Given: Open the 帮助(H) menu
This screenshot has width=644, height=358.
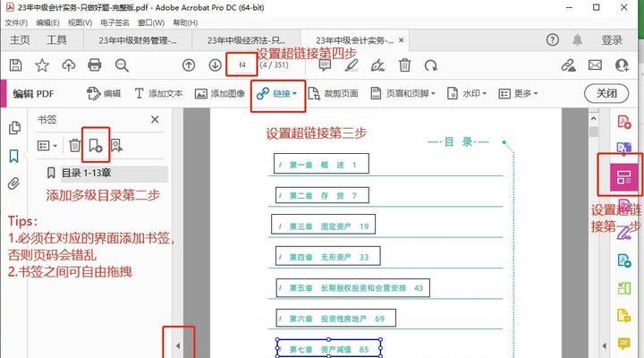Looking at the screenshot, I should [x=185, y=22].
